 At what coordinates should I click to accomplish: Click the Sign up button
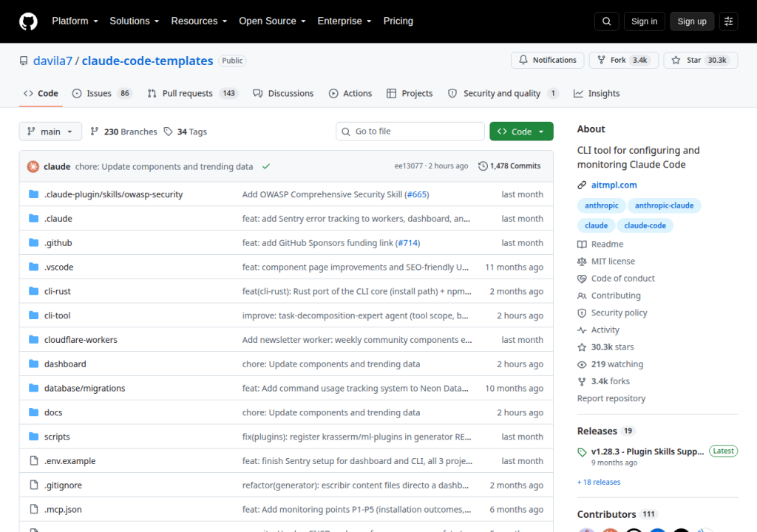pos(692,21)
